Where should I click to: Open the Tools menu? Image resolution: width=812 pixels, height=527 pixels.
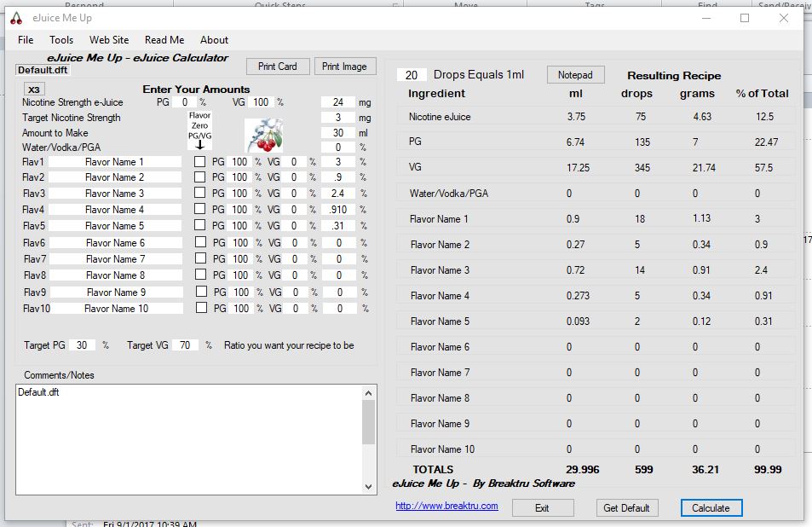(61, 40)
